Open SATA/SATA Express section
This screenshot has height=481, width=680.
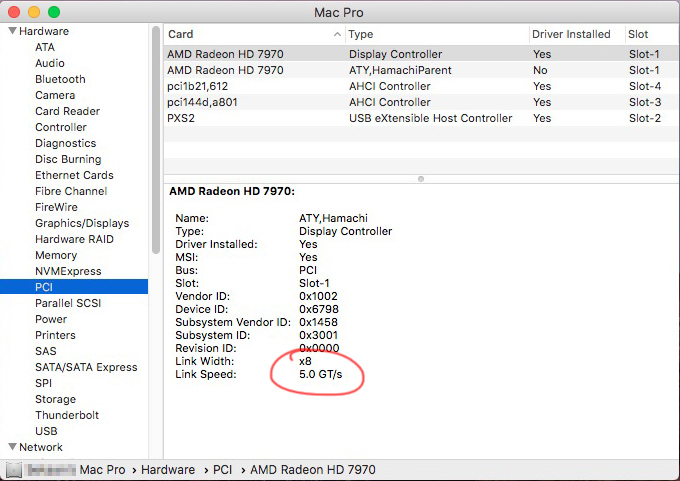coord(86,367)
